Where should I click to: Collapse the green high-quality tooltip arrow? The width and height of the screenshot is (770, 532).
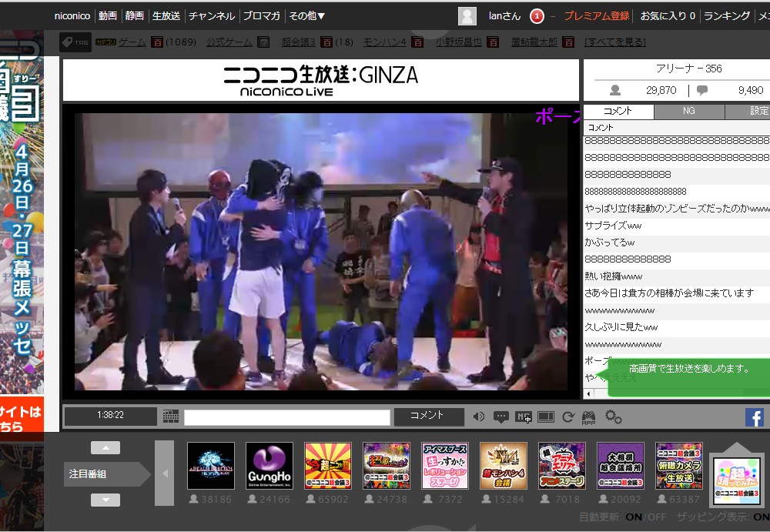coord(601,376)
